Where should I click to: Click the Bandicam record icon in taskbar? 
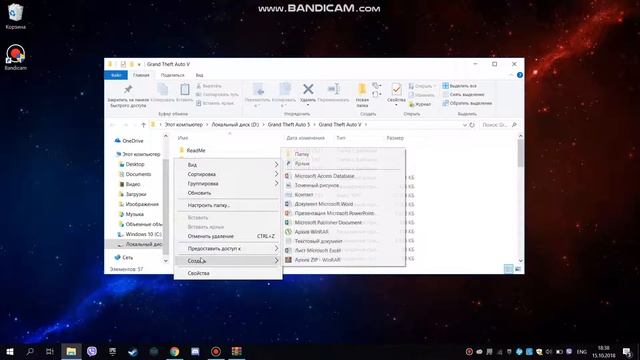(216, 351)
